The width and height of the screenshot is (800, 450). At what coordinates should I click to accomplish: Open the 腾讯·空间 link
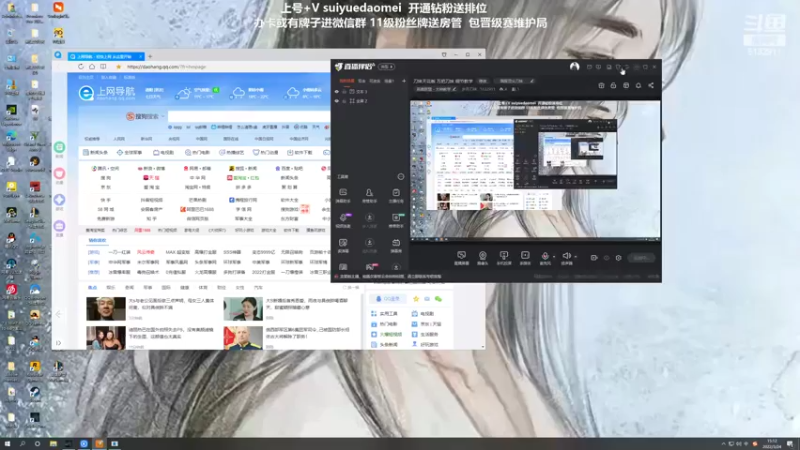click(x=106, y=168)
